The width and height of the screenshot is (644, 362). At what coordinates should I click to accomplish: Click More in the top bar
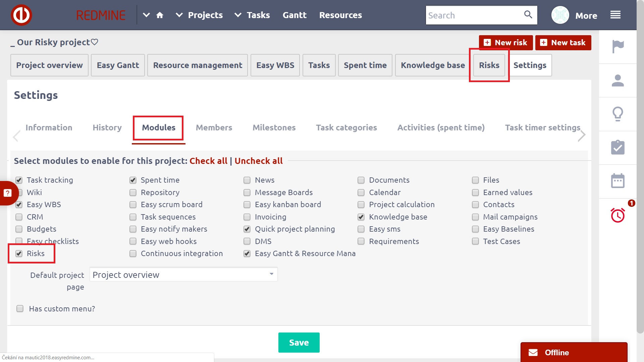[x=586, y=15]
